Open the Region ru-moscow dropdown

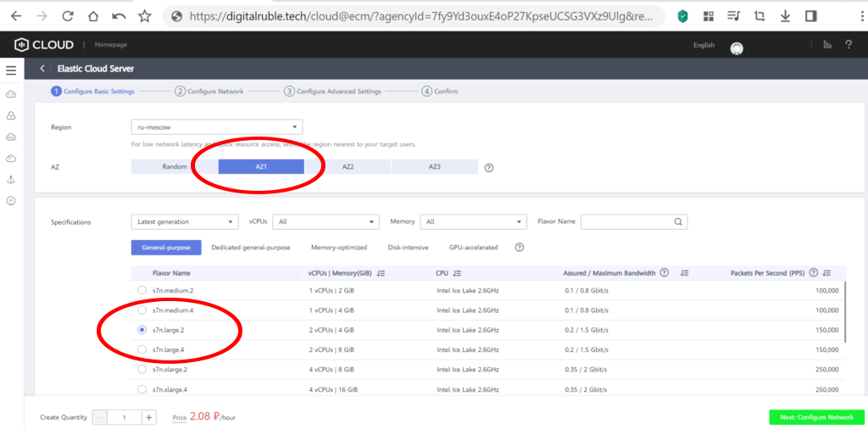point(217,127)
